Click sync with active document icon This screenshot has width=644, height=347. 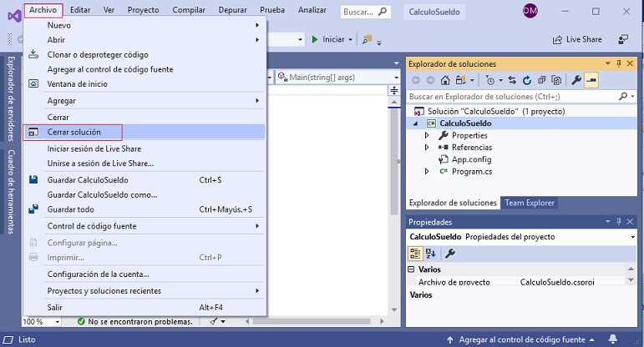512,80
